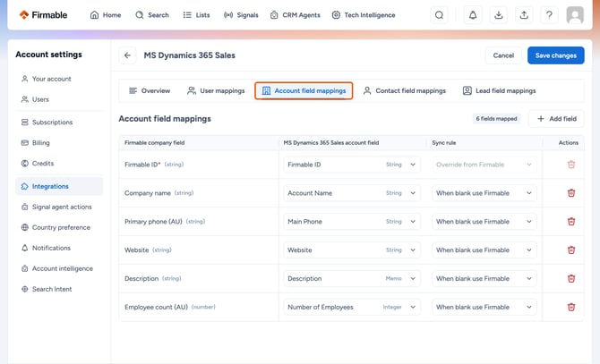This screenshot has height=364, width=600.
Task: Open sync rule dropdown for Description row
Action: (x=484, y=278)
